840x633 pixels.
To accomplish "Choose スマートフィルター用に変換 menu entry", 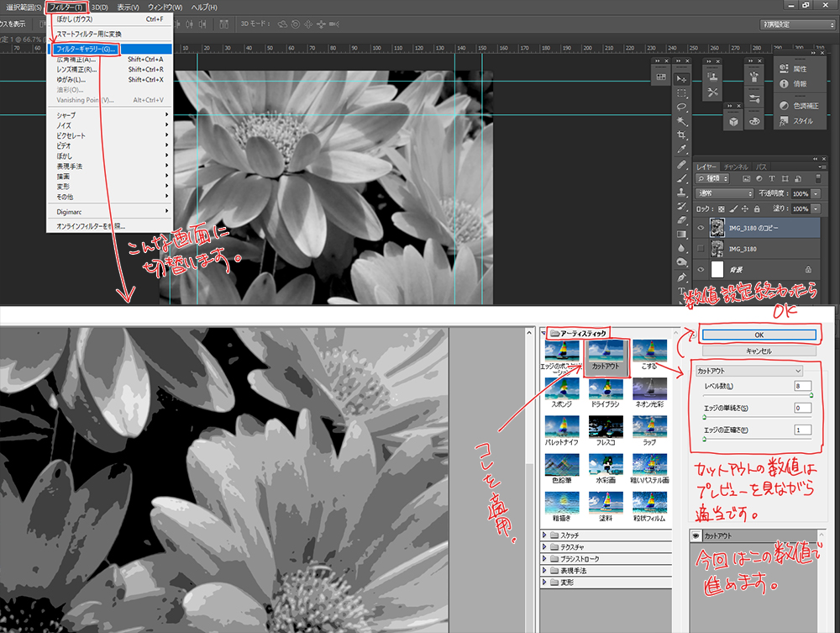I will click(x=110, y=34).
